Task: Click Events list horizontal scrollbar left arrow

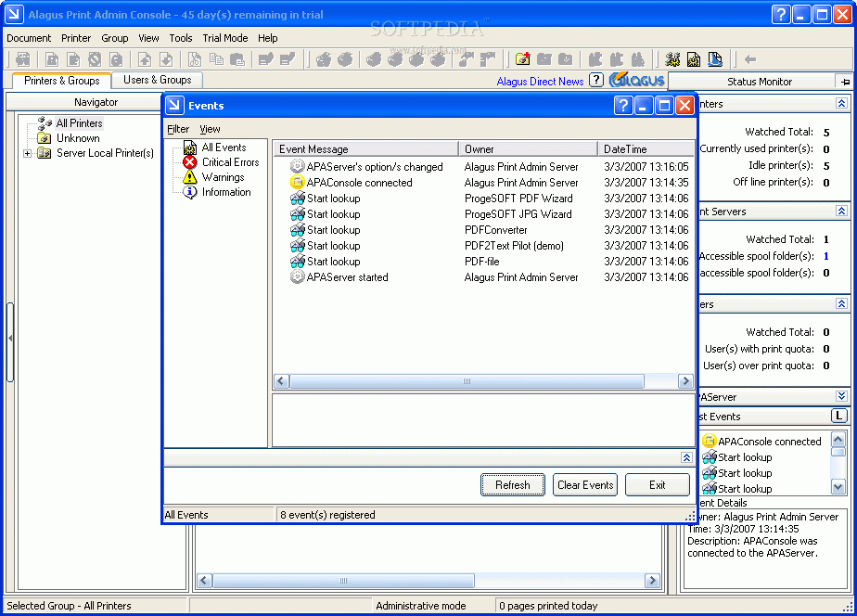Action: click(x=281, y=381)
